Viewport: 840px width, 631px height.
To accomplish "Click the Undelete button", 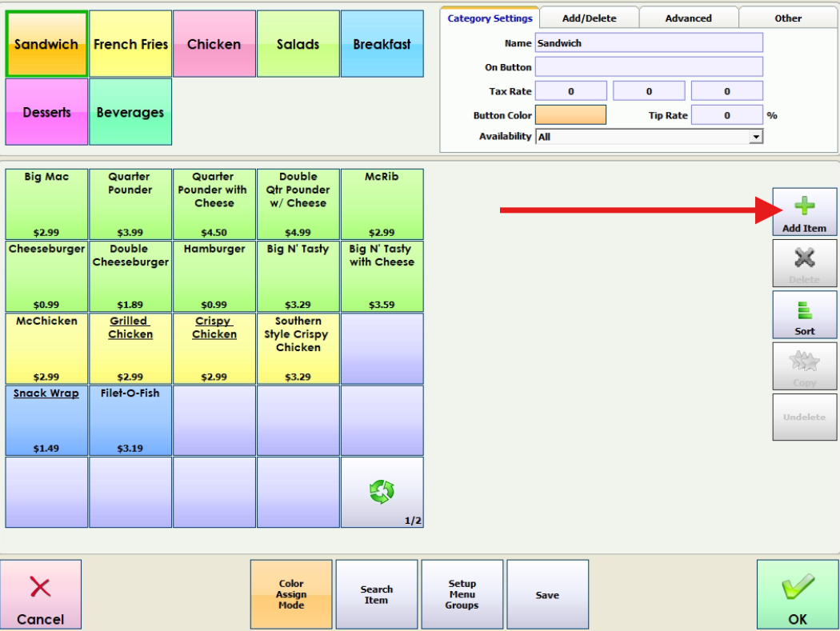I will tap(804, 417).
